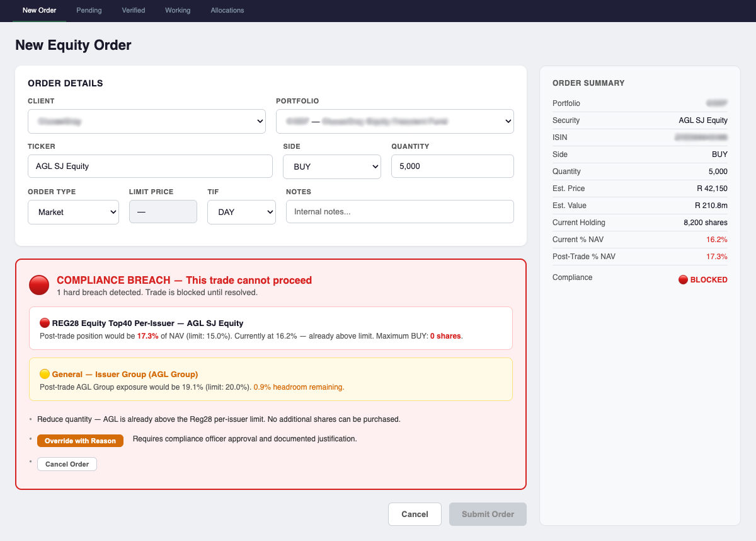Open the Portfolio dropdown
This screenshot has width=756, height=541.
coord(395,121)
